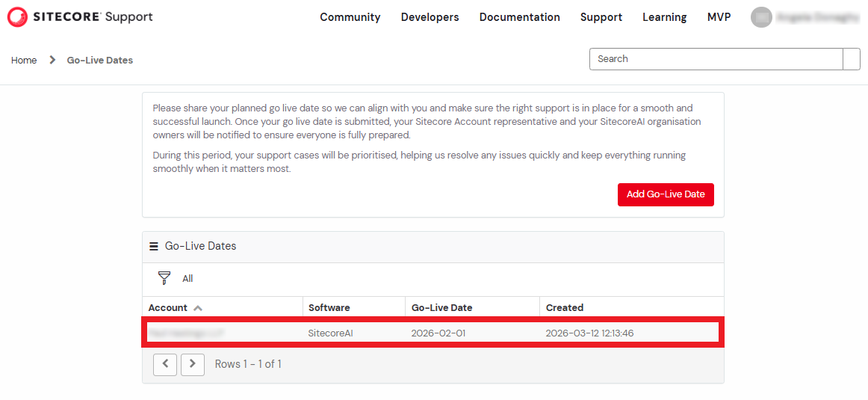
Task: Click the user avatar in header
Action: (x=761, y=17)
